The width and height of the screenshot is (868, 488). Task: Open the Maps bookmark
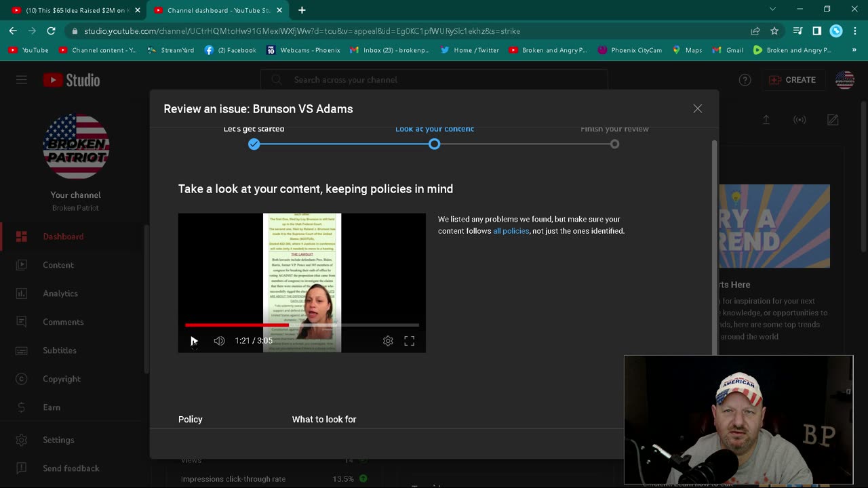point(687,50)
